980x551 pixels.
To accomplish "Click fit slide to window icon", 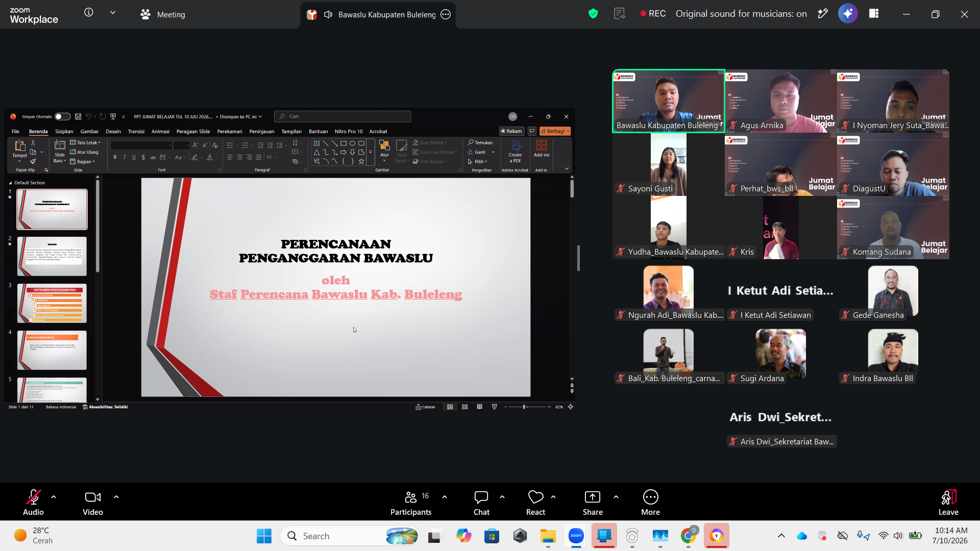I will pos(571,407).
